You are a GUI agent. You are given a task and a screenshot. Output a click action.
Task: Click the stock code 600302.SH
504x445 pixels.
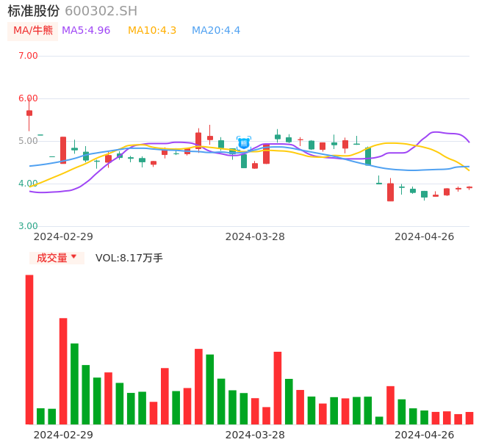pos(101,11)
